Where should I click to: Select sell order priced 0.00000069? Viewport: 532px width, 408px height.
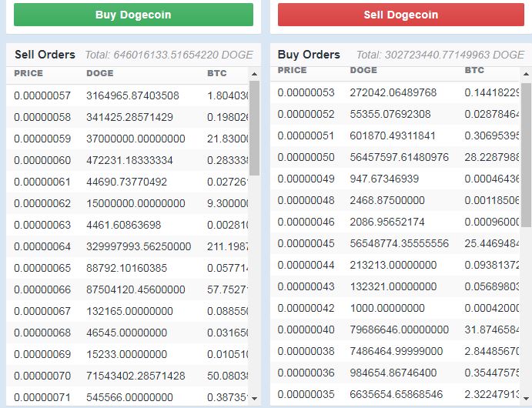click(x=127, y=354)
